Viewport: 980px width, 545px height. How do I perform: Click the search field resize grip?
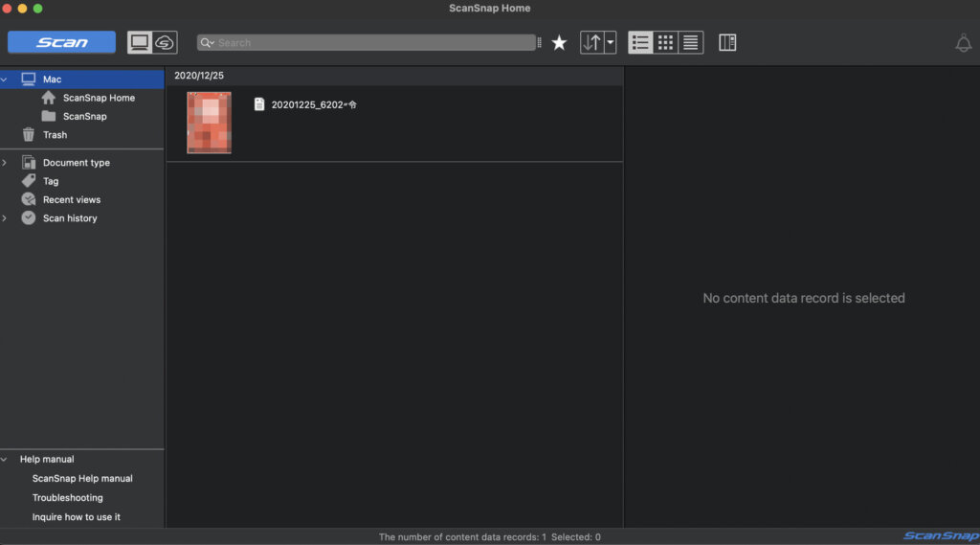coord(540,42)
